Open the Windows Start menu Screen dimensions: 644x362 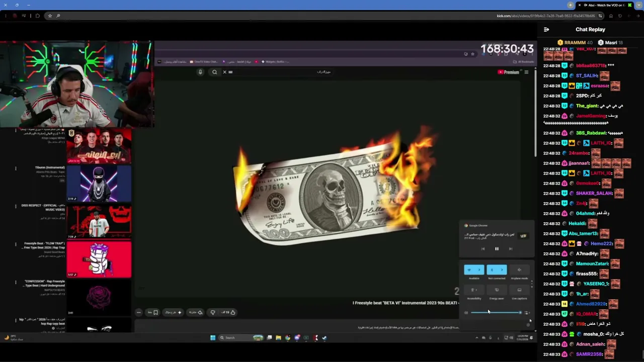pos(212,338)
